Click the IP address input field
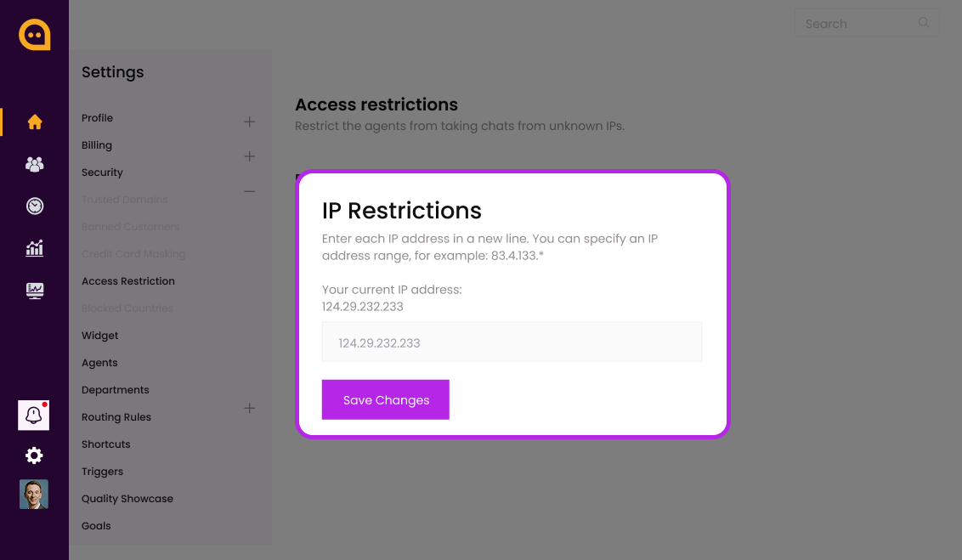Screen dimensions: 962x560 512,342
